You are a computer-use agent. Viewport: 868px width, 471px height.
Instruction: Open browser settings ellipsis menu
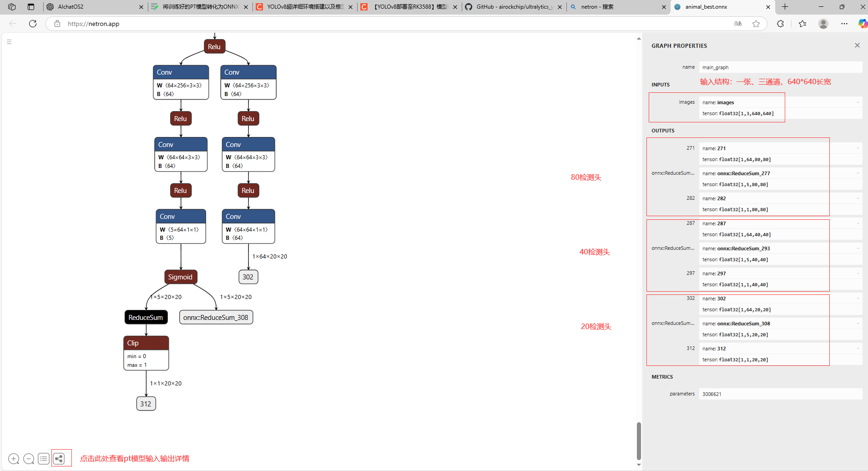[x=844, y=24]
